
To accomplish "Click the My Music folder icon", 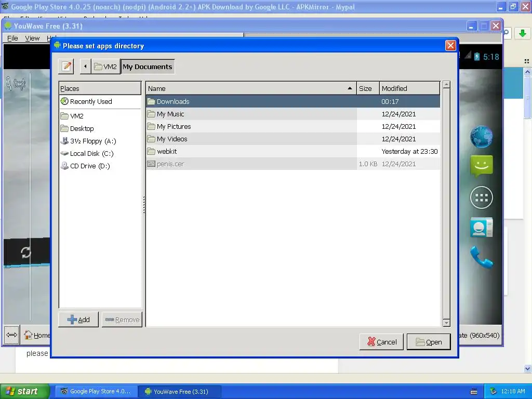I will (x=151, y=114).
